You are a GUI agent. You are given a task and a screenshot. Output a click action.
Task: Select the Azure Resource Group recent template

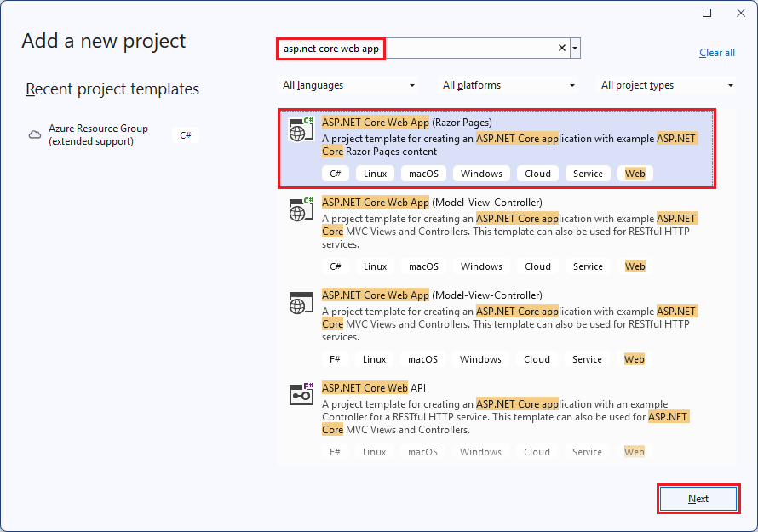pos(98,134)
